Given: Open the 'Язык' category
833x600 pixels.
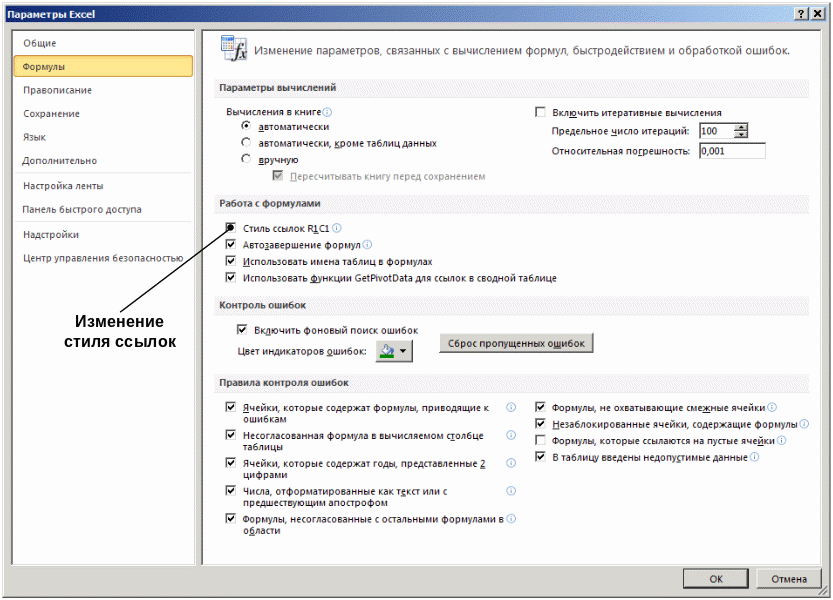Looking at the screenshot, I should 103,137.
